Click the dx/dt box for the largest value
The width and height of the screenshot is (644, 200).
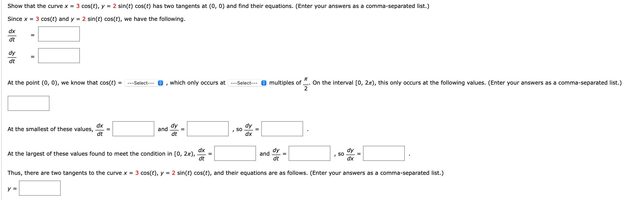click(235, 154)
